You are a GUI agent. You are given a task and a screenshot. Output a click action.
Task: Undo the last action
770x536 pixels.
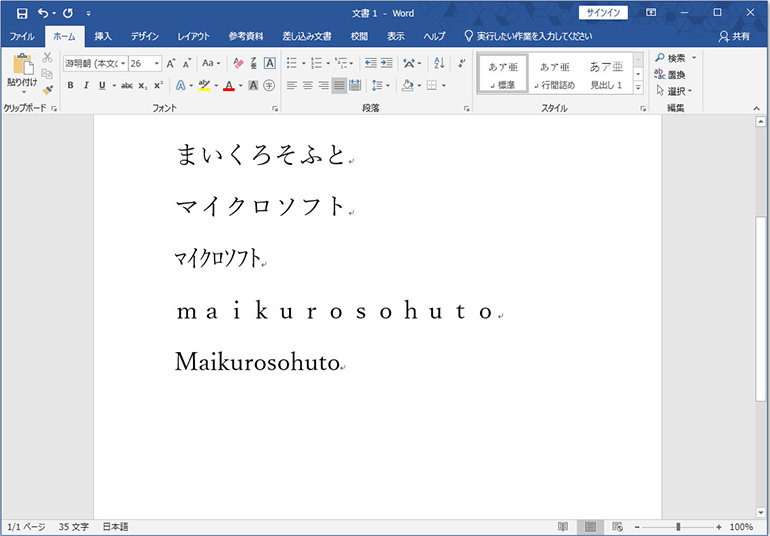click(43, 13)
